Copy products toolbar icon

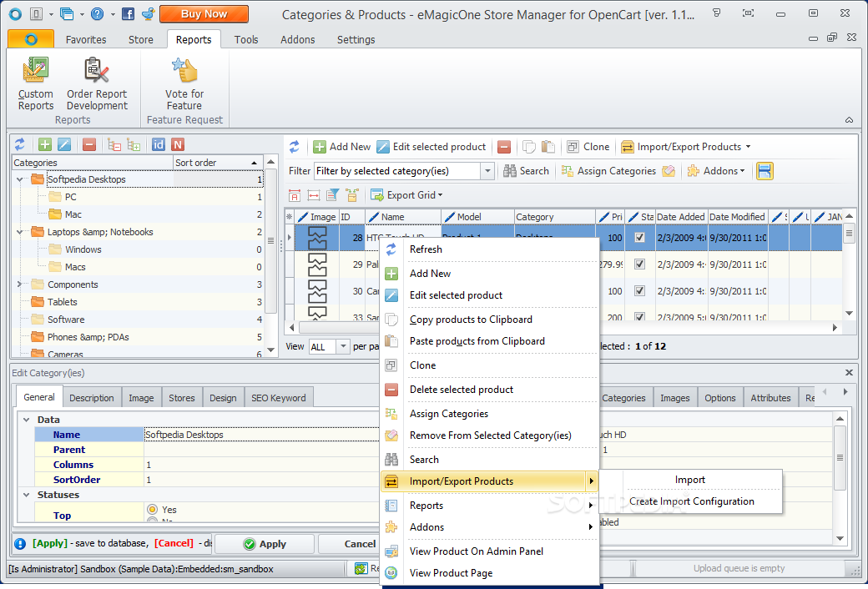529,147
